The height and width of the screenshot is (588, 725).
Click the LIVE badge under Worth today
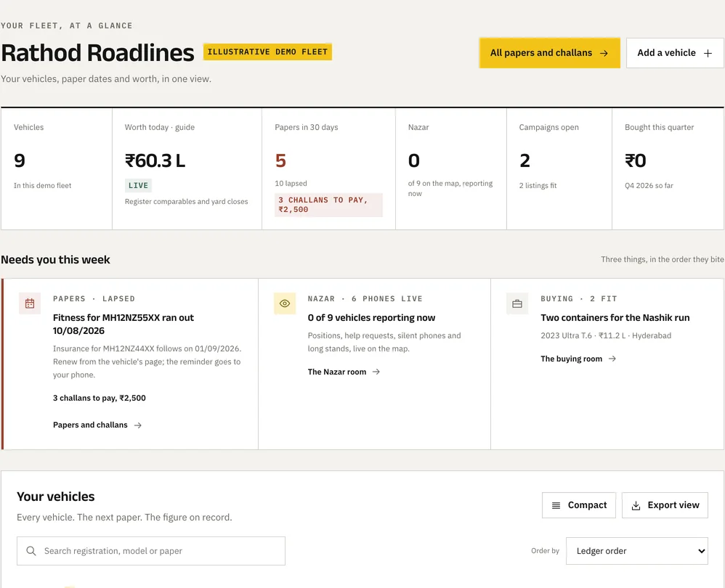coord(138,186)
